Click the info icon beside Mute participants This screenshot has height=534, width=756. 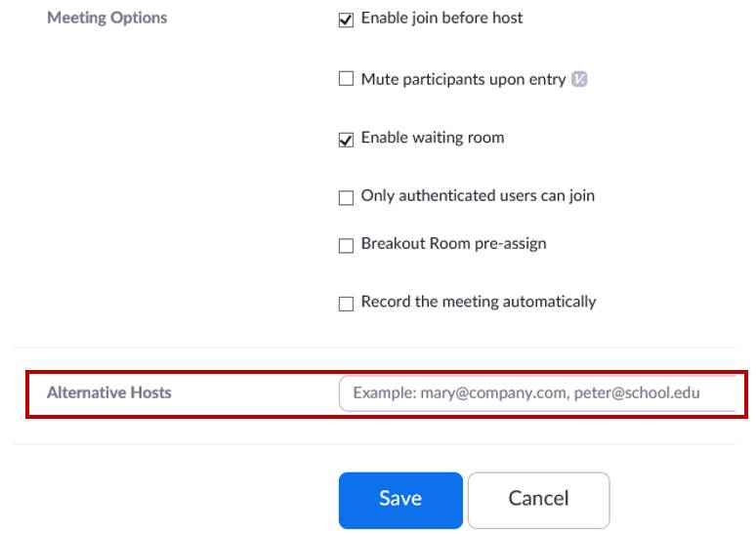pos(579,80)
